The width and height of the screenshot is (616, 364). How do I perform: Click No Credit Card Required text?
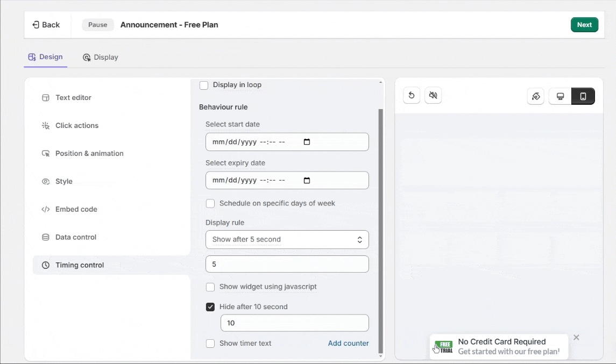point(502,341)
